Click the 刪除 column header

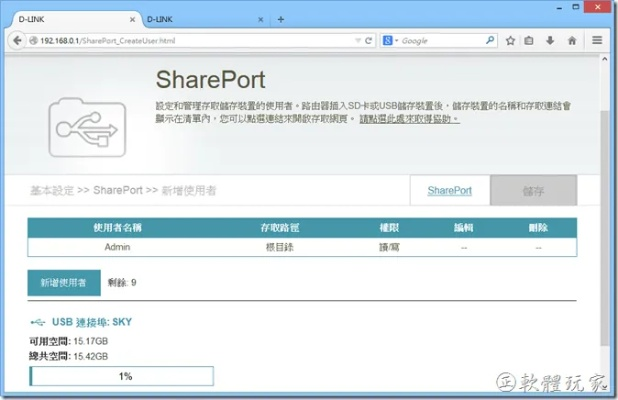(x=538, y=227)
